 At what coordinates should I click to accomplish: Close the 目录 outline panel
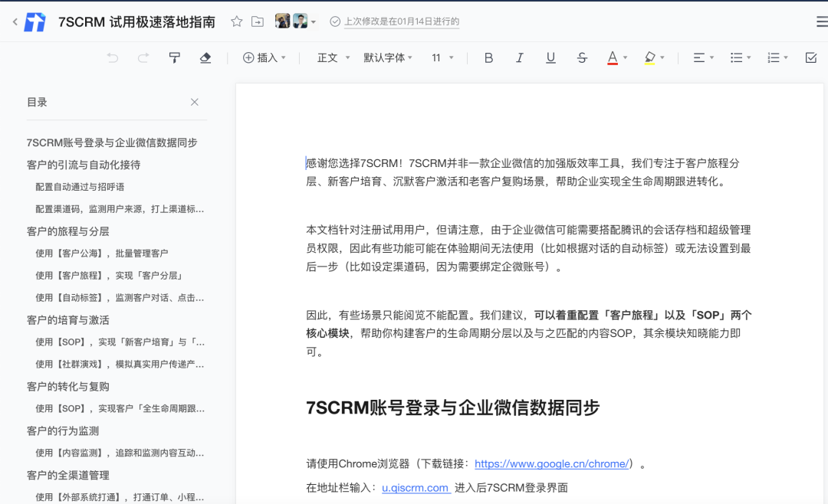(195, 102)
